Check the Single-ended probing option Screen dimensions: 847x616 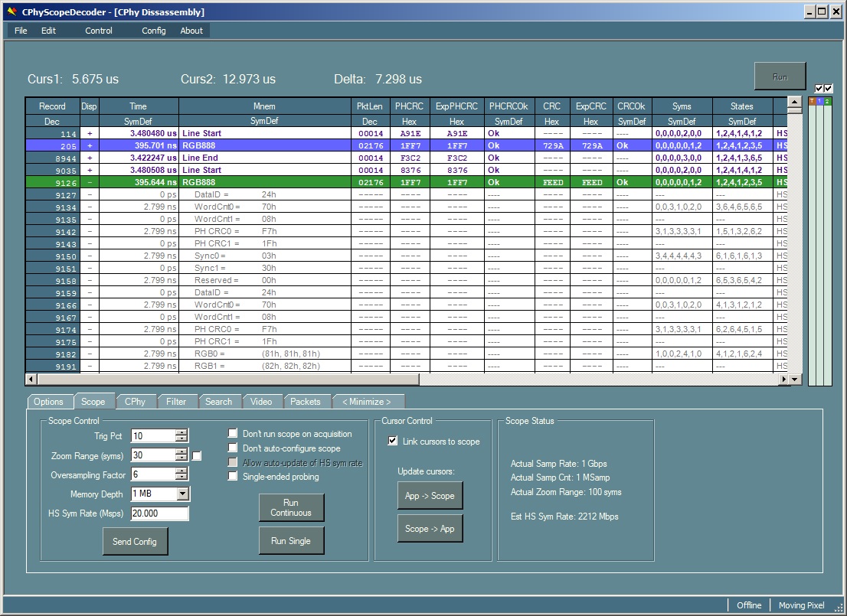click(x=233, y=477)
